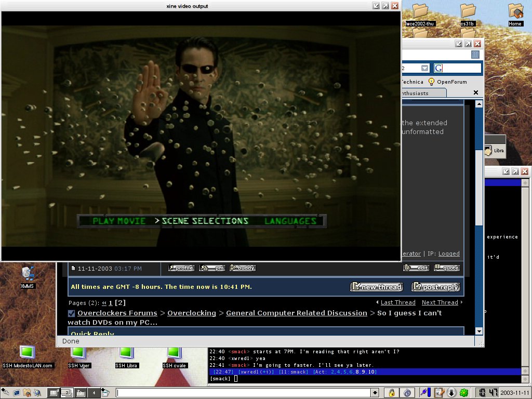Click the logout power icon
This screenshot has width=532, height=399.
tap(407, 393)
